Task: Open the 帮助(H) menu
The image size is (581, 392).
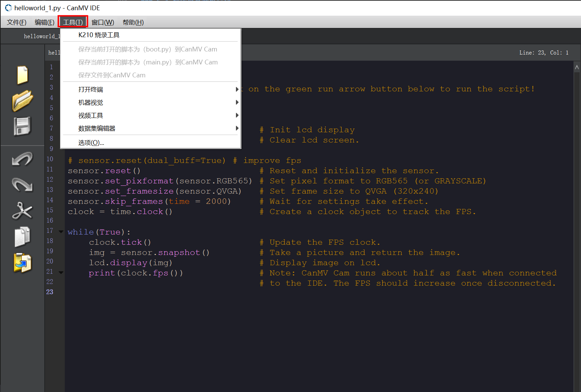Action: (133, 22)
